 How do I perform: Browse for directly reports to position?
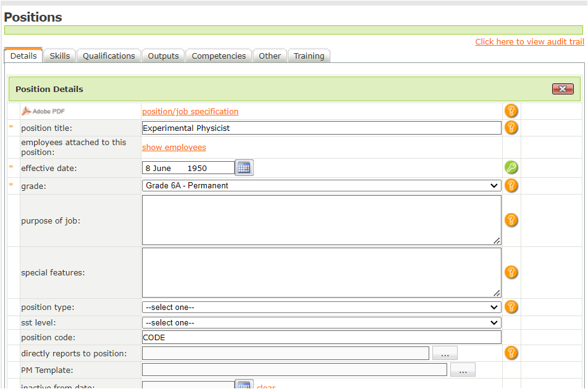[x=445, y=353]
